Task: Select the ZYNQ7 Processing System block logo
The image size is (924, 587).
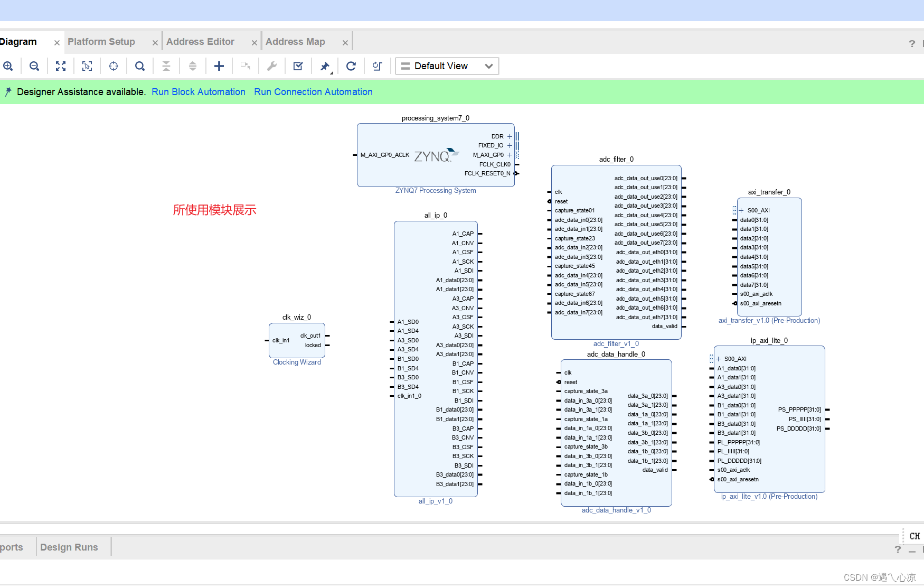Action: (436, 155)
